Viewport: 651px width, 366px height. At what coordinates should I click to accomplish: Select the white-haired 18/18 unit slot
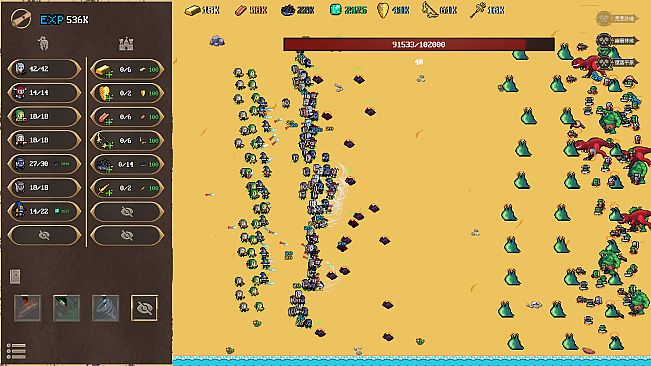(44, 140)
